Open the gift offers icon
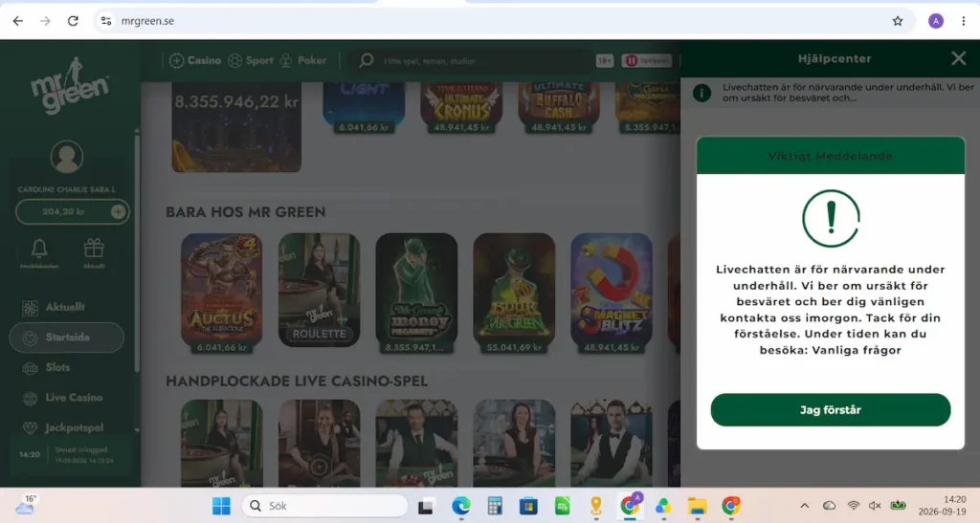This screenshot has height=523, width=980. (94, 249)
